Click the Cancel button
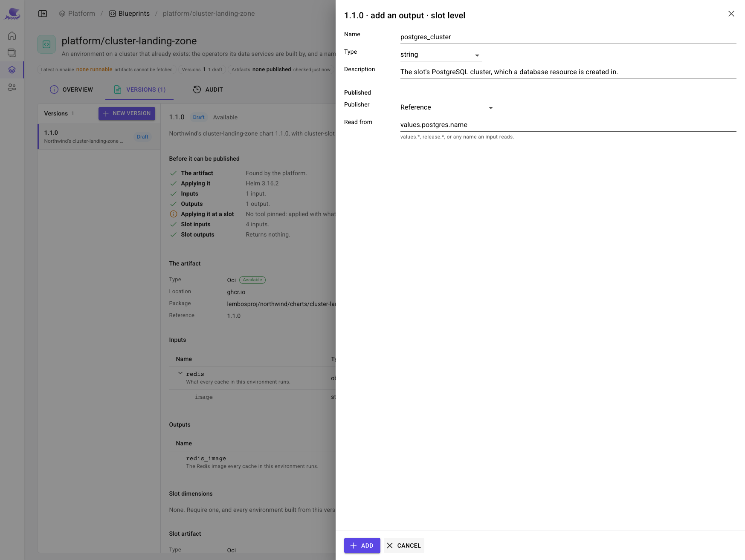Viewport: 745px width, 560px height. pos(404,546)
